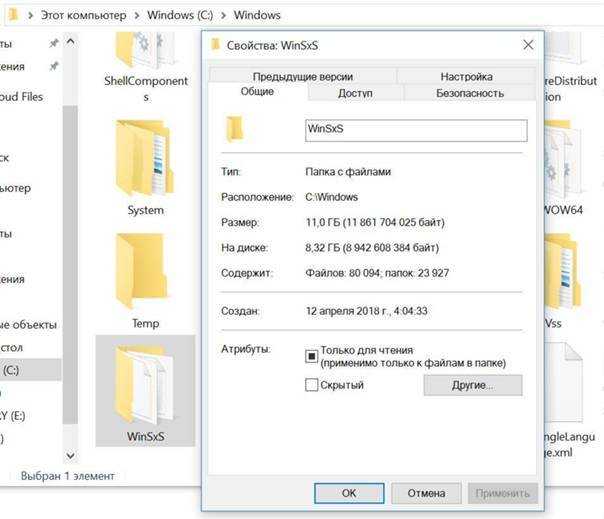Image resolution: width=604 pixels, height=519 pixels.
Task: Select the xml file icon behind the dialog
Action: [563, 384]
